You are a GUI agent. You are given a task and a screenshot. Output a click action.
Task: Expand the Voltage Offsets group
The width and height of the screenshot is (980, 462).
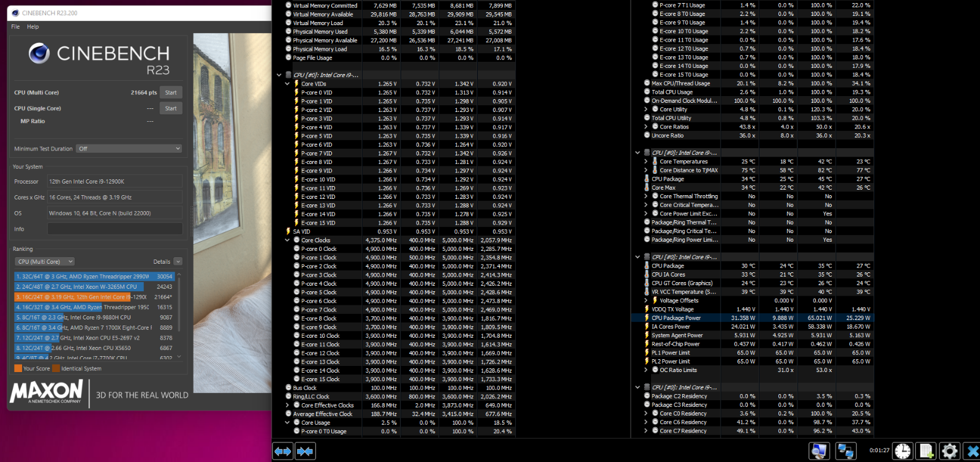(646, 300)
